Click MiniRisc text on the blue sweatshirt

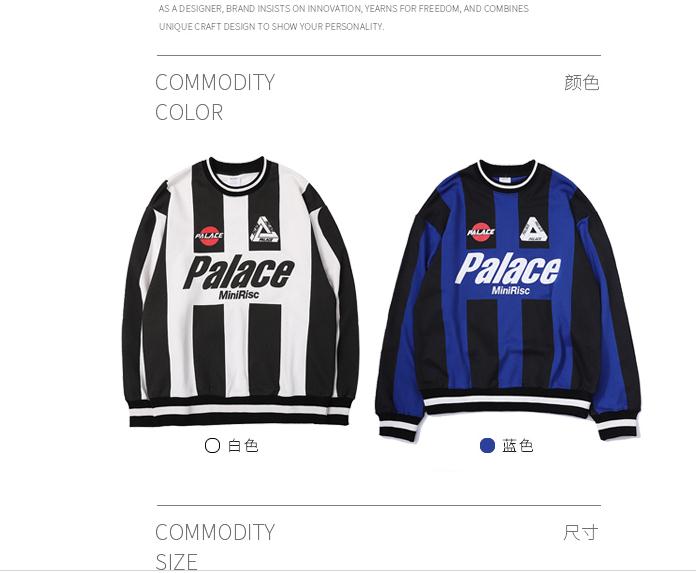pos(510,290)
